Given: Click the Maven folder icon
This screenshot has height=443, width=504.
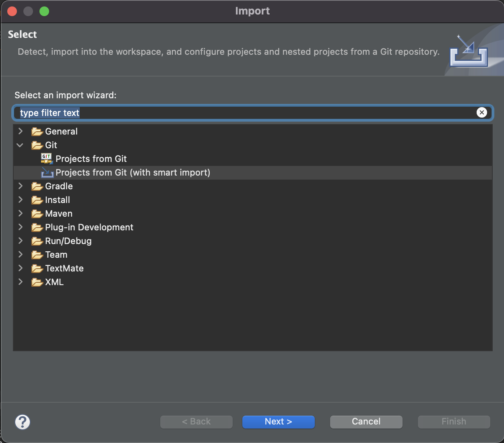Looking at the screenshot, I should click(37, 214).
